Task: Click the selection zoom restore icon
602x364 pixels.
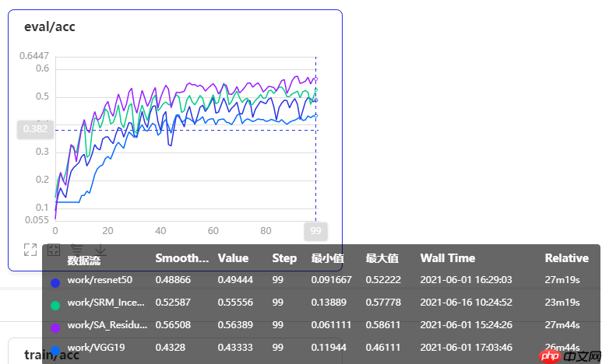Action: [54, 250]
